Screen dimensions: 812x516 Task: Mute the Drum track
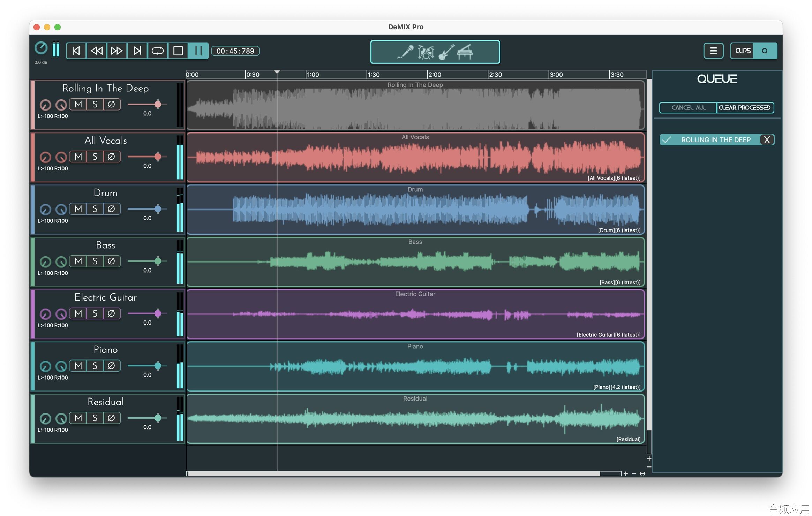click(x=78, y=209)
